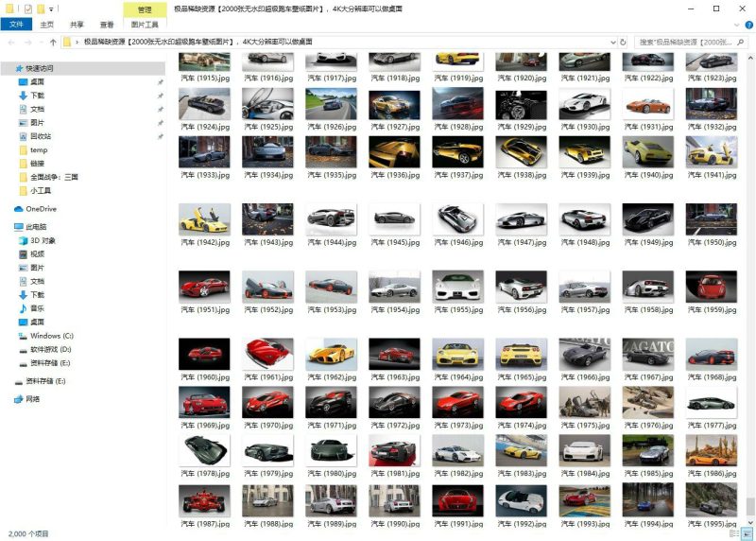
Task: Collapse the 快速访问 tree section
Action: (8, 68)
